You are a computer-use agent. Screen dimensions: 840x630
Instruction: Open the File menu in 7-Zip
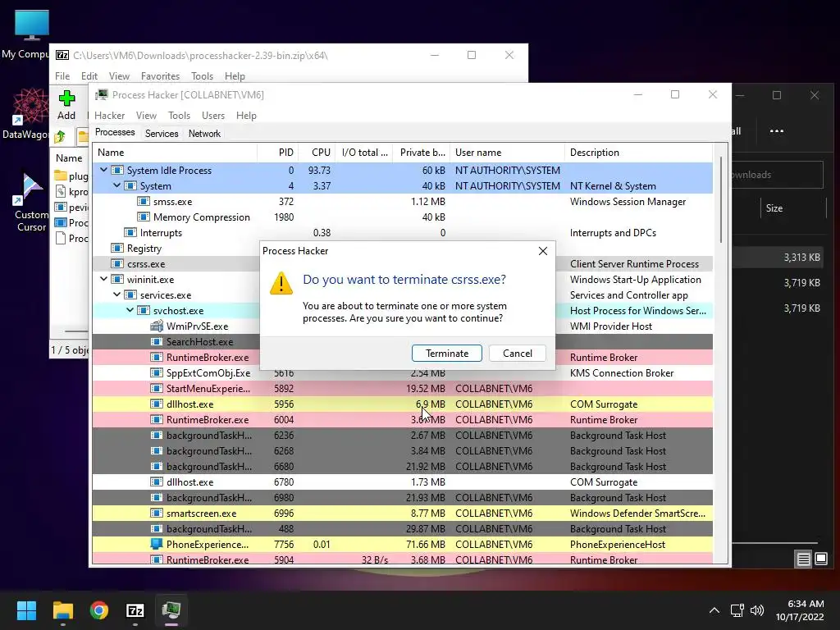pyautogui.click(x=62, y=76)
